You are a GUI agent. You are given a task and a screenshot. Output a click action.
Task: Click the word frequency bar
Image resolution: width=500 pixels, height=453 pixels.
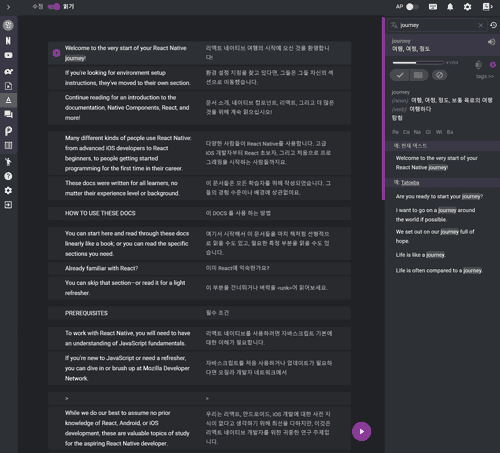[418, 62]
